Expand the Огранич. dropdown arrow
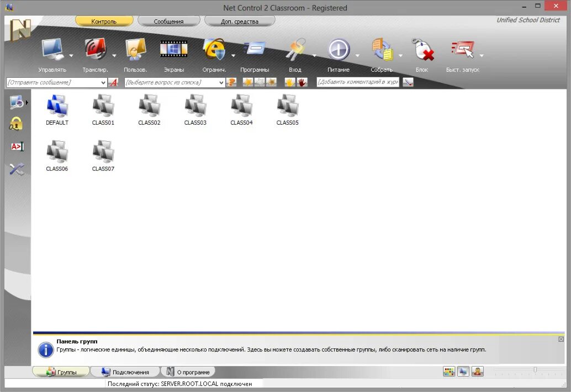The width and height of the screenshot is (571, 392). [x=233, y=56]
